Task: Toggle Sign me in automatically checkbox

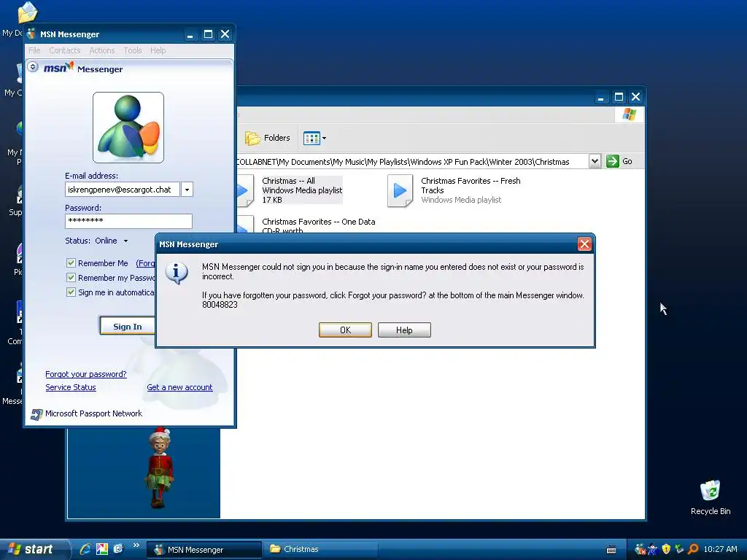Action: click(71, 292)
